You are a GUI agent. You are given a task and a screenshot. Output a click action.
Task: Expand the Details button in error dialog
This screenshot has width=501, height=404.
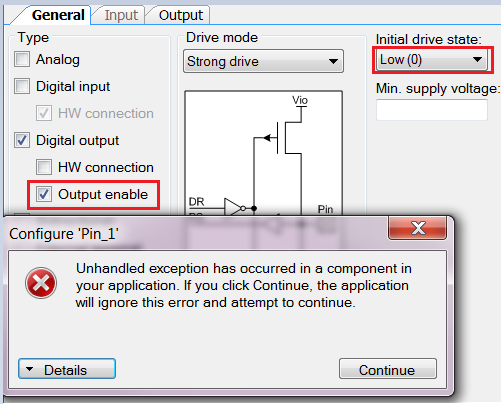67,369
